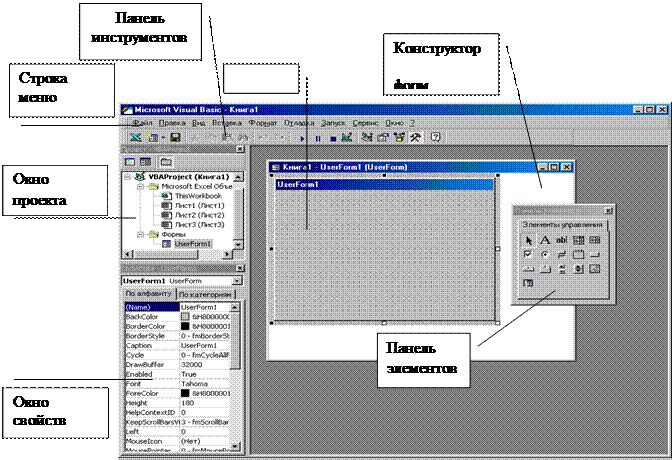Select the ComboBox control tool
672x460 pixels.
pos(579,240)
